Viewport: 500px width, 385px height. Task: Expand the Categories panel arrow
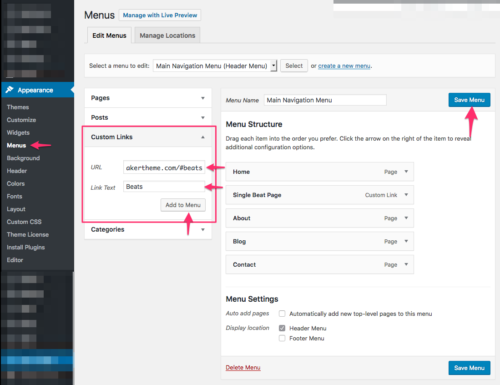203,229
